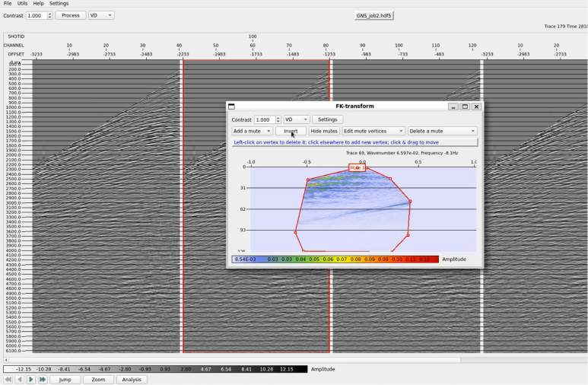Invert the FK mute selection
Viewport: 588px width, 385px height.
pyautogui.click(x=291, y=131)
